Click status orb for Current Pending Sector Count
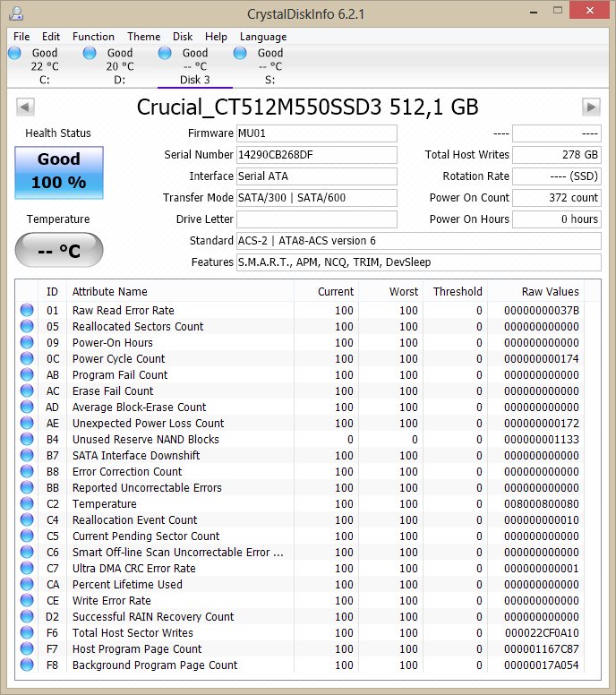Viewport: 616px width, 695px height. click(x=27, y=536)
